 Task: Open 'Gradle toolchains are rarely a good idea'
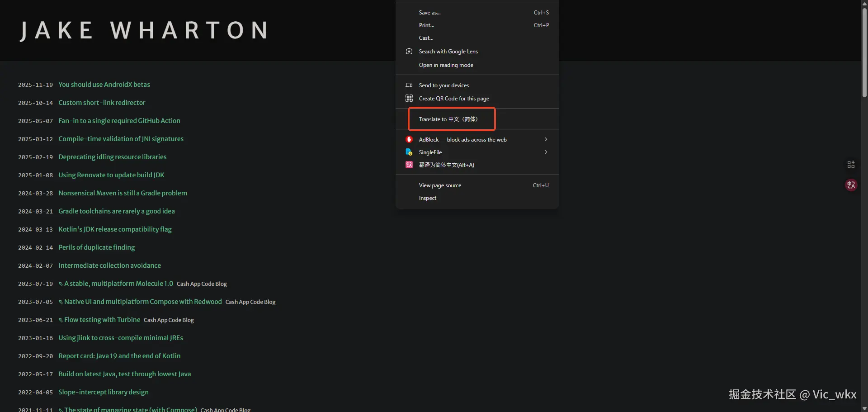coord(116,211)
